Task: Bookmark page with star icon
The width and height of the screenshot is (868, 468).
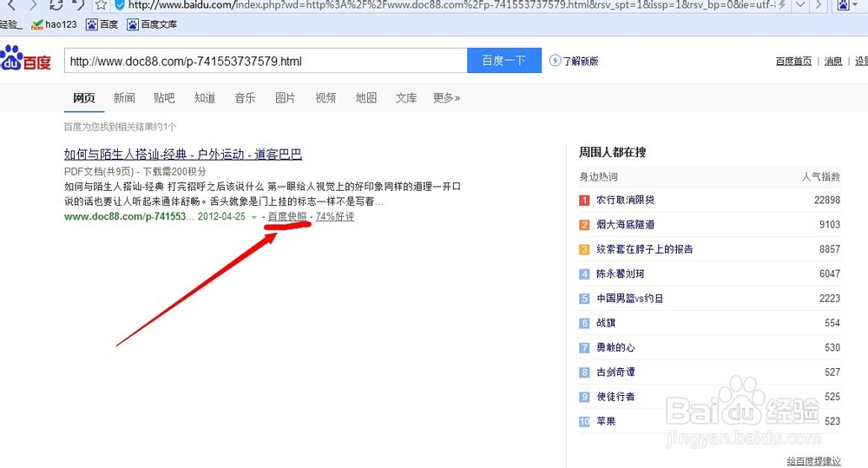Action: pyautogui.click(x=100, y=5)
